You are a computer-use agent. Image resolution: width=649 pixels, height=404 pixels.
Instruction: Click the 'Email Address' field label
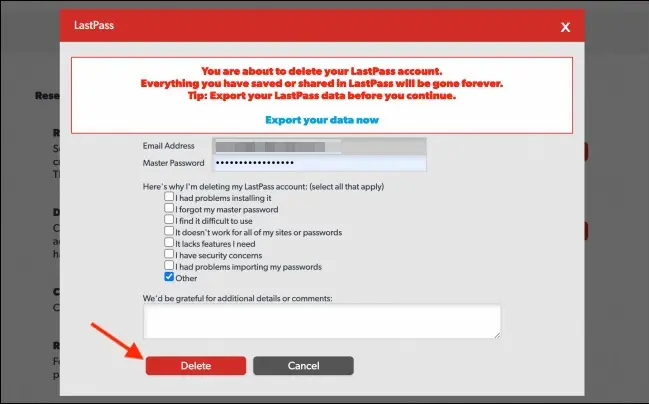tap(172, 146)
